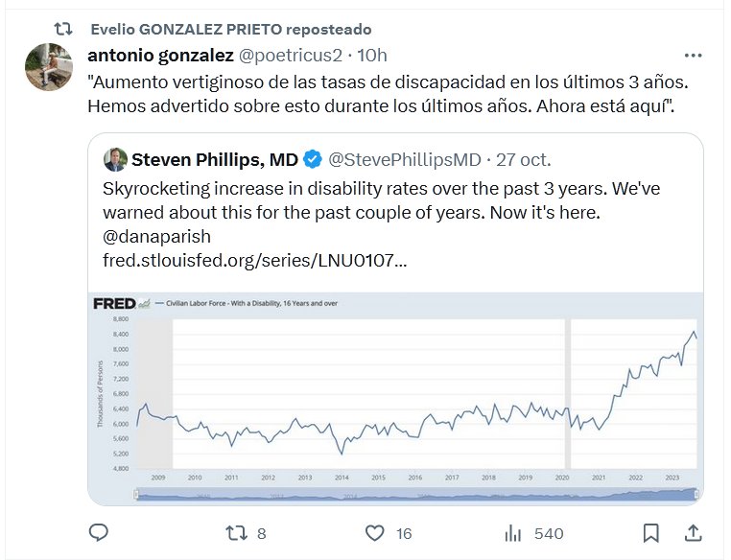The image size is (731, 560).
Task: Open Steven Phillips small profile picture
Action: [x=114, y=158]
